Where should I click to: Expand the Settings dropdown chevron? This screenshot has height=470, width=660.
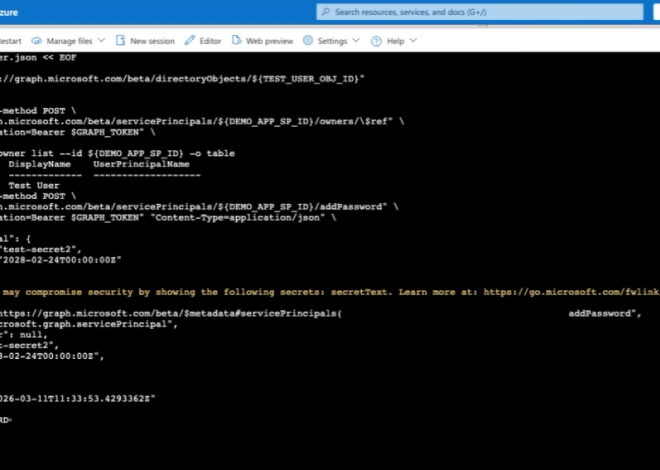click(356, 40)
